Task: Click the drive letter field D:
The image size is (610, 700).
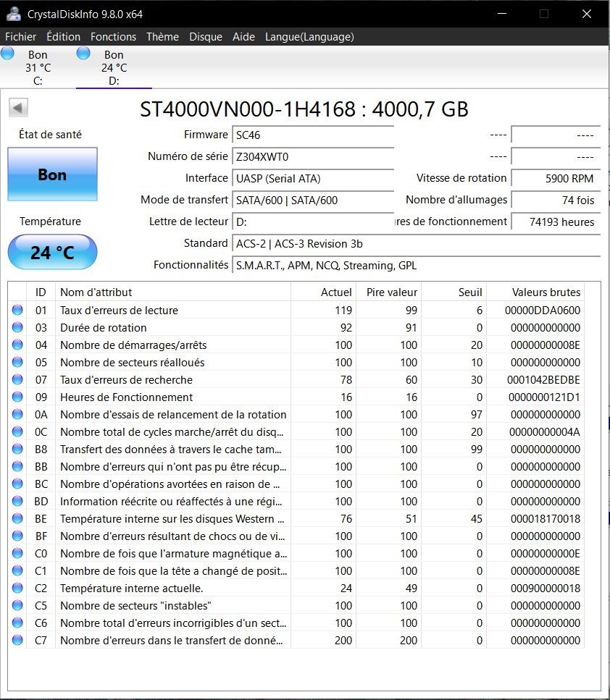Action: click(313, 222)
